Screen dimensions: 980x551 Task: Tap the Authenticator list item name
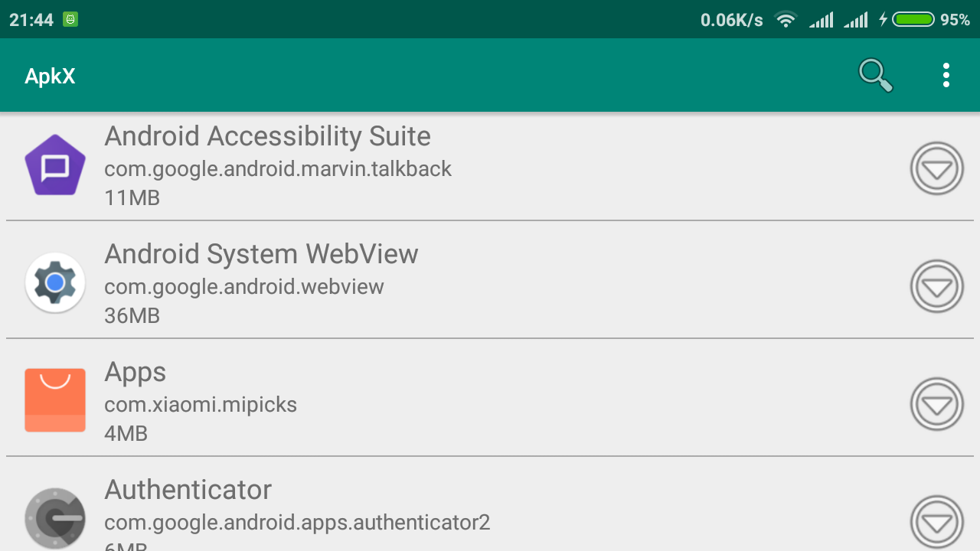tap(188, 490)
